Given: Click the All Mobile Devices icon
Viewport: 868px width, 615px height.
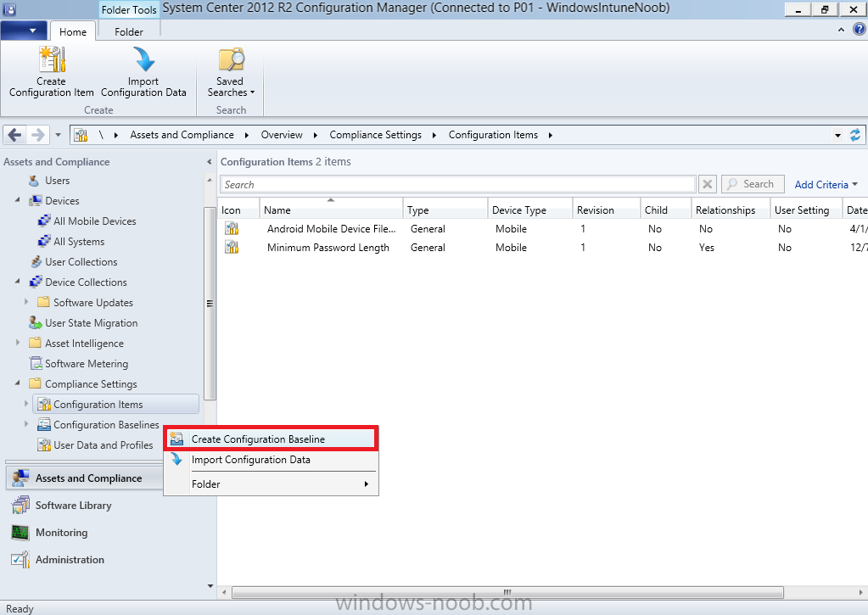Looking at the screenshot, I should (x=44, y=221).
